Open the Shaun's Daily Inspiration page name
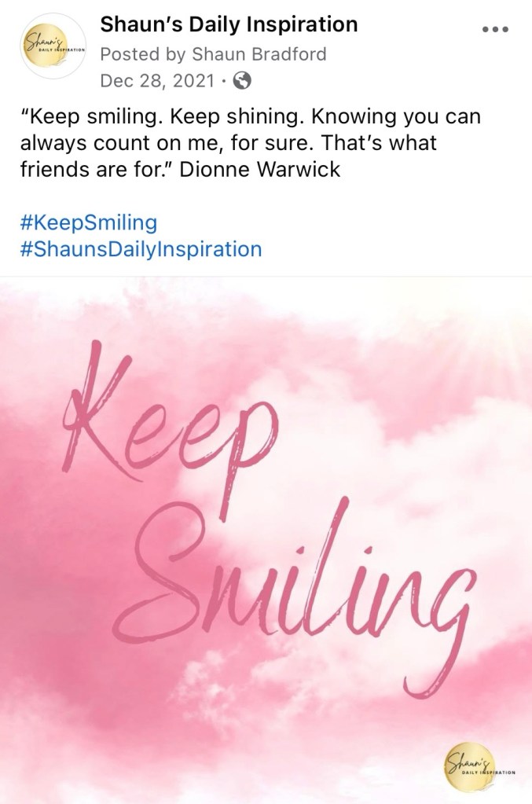 (229, 24)
